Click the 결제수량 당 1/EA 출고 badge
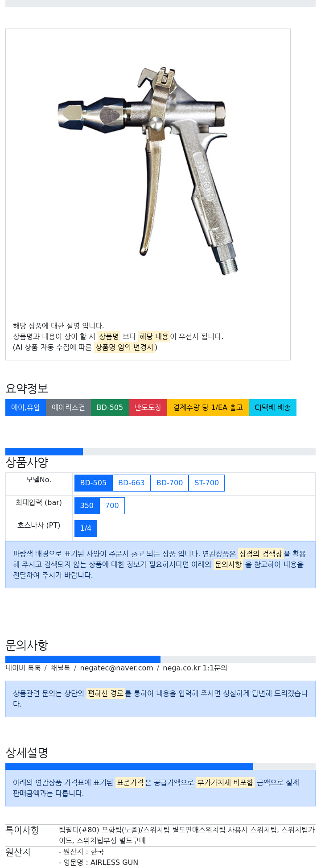 click(x=208, y=408)
